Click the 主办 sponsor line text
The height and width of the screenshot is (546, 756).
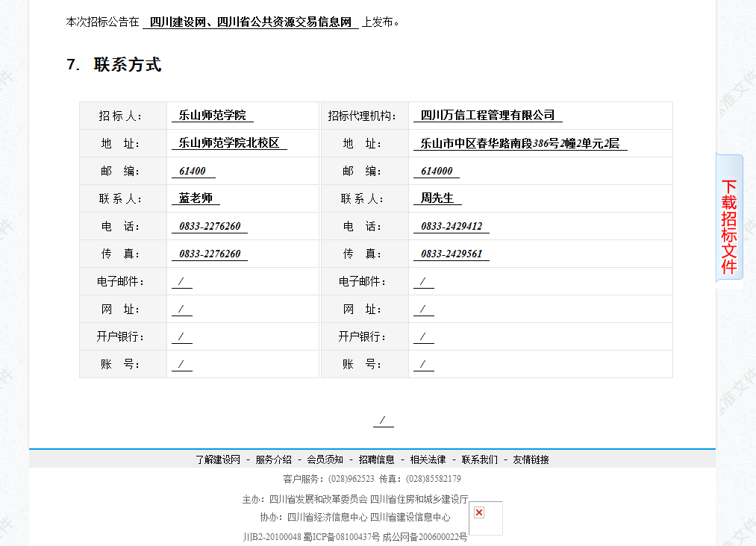point(355,499)
